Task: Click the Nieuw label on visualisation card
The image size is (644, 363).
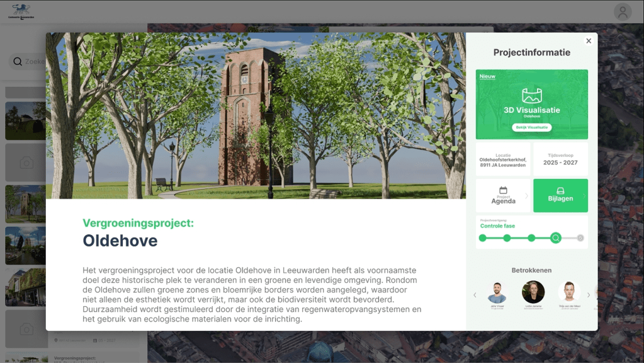Action: point(488,76)
